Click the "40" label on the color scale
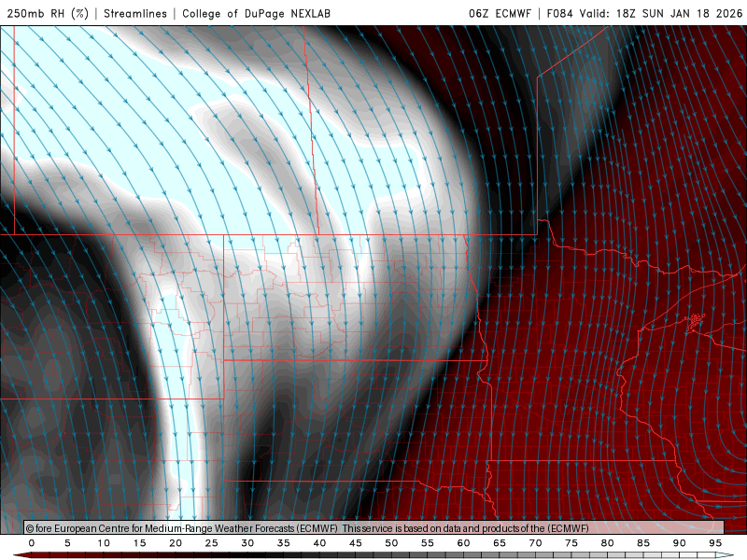 point(319,543)
